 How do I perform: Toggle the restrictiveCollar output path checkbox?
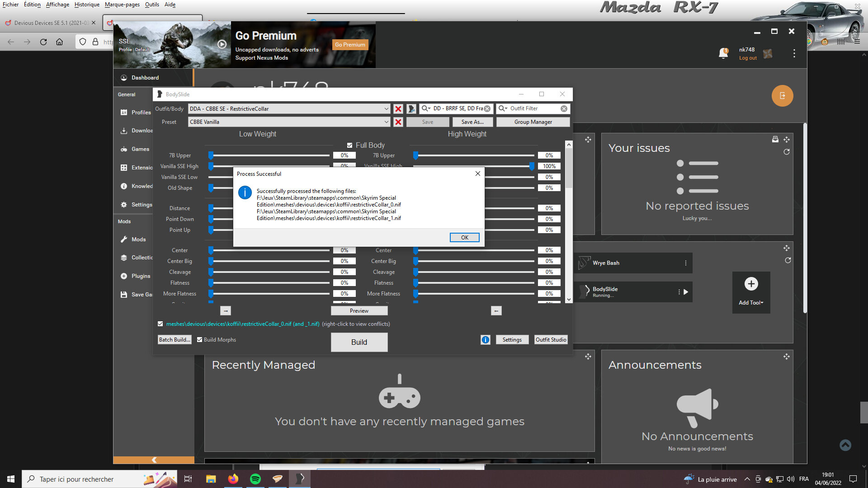click(x=160, y=324)
